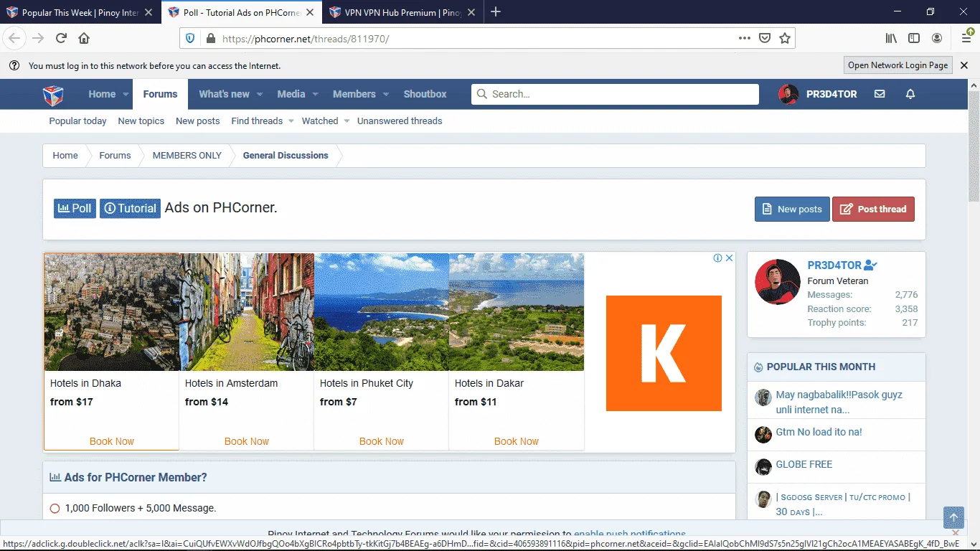This screenshot has width=980, height=551.
Task: Switch to Popular This Week browser tab
Action: coord(79,12)
